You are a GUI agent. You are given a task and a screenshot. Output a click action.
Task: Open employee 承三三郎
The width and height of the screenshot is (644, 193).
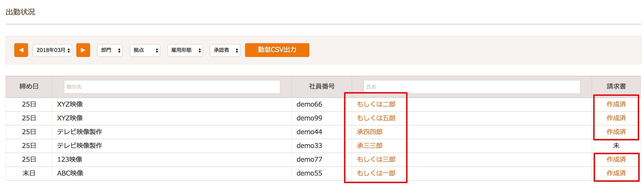(x=370, y=145)
